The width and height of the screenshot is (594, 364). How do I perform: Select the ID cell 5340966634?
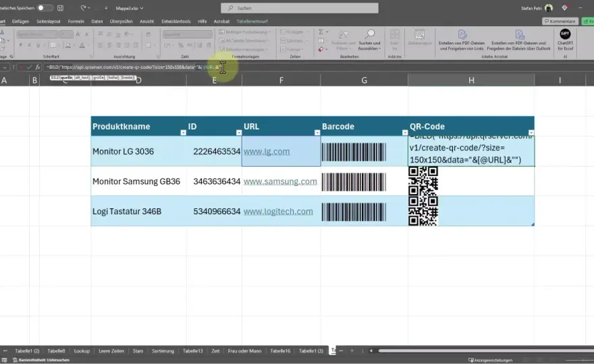(x=214, y=211)
